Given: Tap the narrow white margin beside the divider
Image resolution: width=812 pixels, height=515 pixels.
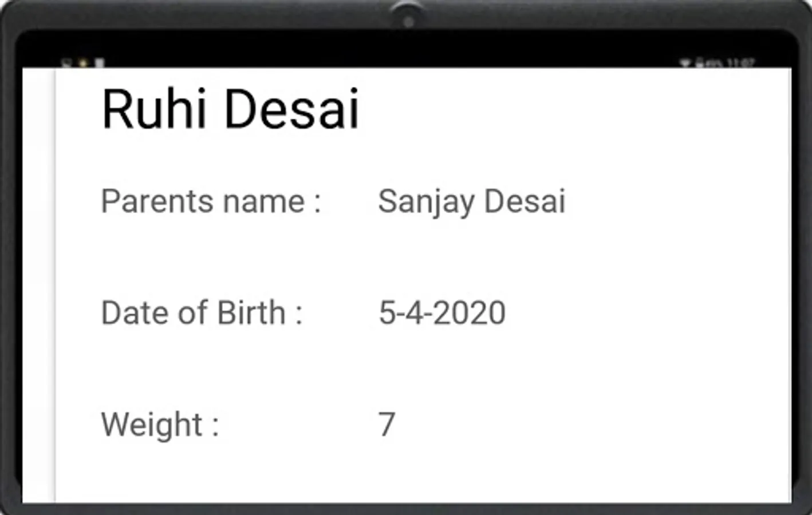Looking at the screenshot, I should (x=38, y=285).
